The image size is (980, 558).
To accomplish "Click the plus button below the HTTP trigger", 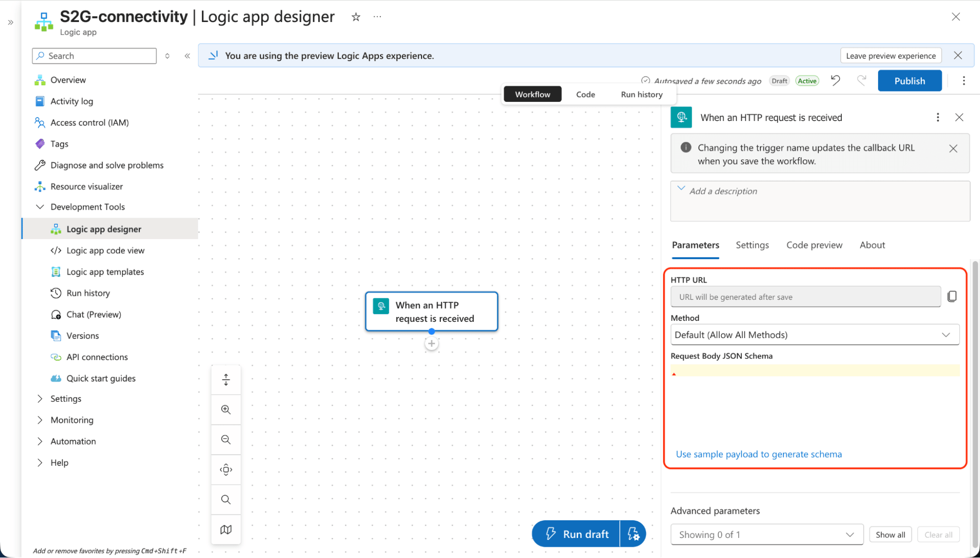I will click(x=431, y=344).
